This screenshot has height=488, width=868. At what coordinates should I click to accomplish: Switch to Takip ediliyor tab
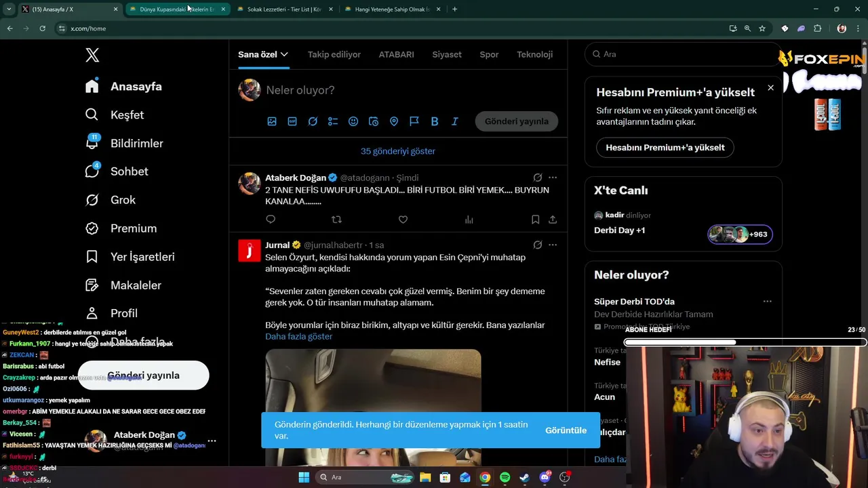tap(334, 54)
